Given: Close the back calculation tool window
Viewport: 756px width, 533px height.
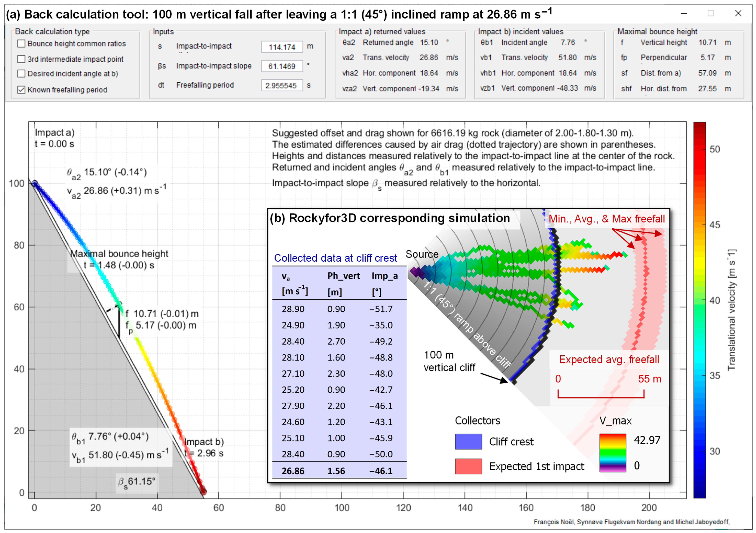Looking at the screenshot, I should [738, 14].
